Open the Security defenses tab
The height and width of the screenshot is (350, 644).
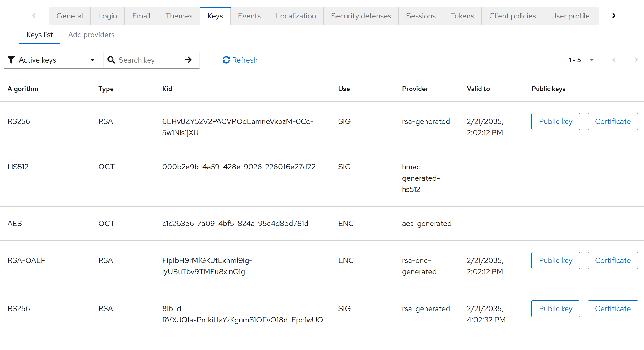[x=361, y=16]
